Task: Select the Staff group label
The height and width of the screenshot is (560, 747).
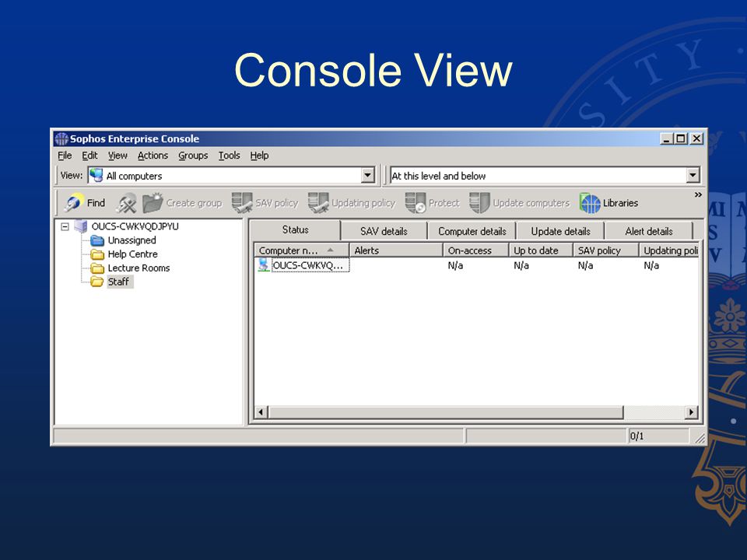Action: [118, 282]
